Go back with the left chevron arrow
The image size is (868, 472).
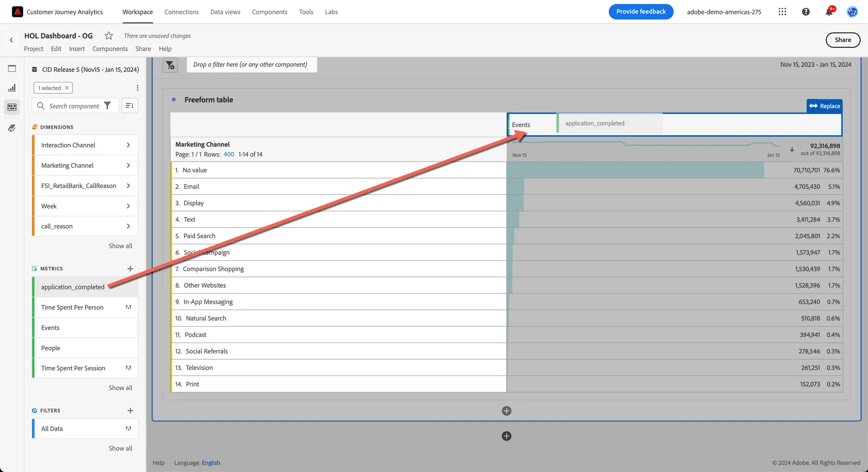pos(11,40)
